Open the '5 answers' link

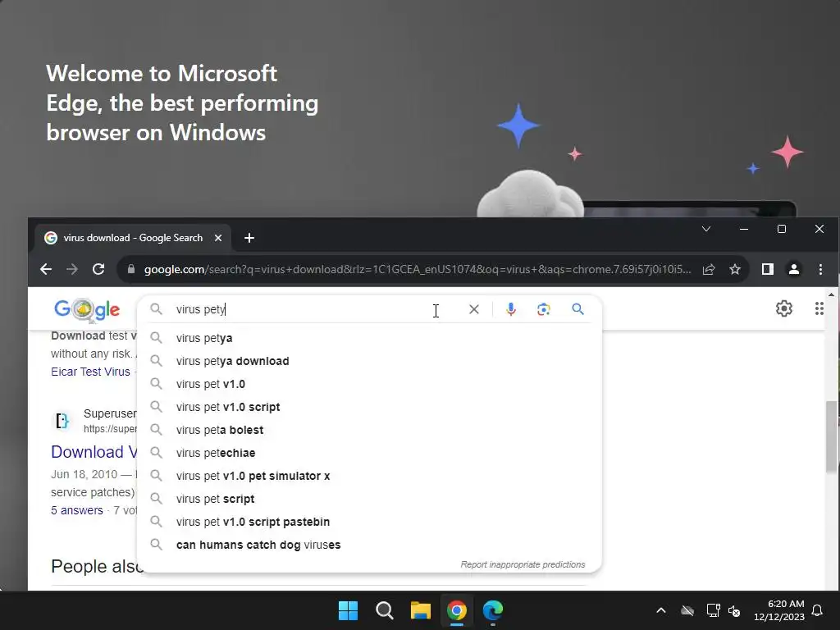pyautogui.click(x=76, y=510)
